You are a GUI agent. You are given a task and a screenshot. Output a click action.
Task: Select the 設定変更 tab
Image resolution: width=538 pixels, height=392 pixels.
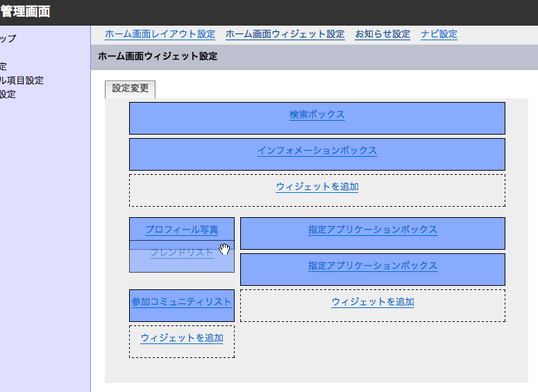click(131, 90)
